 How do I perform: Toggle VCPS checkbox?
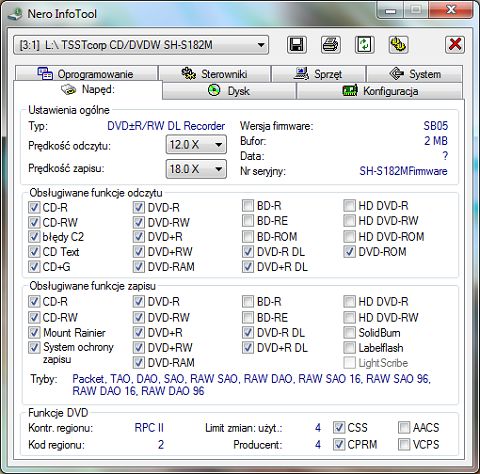[404, 444]
